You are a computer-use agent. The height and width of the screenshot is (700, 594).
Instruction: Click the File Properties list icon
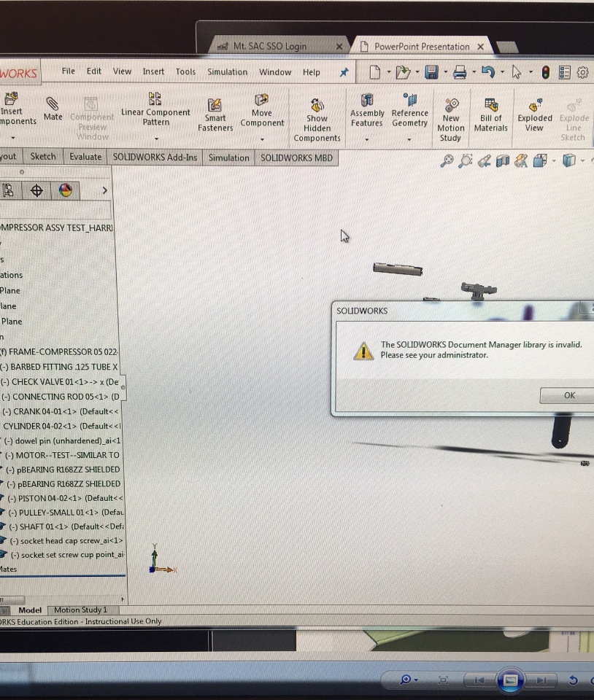click(x=565, y=72)
